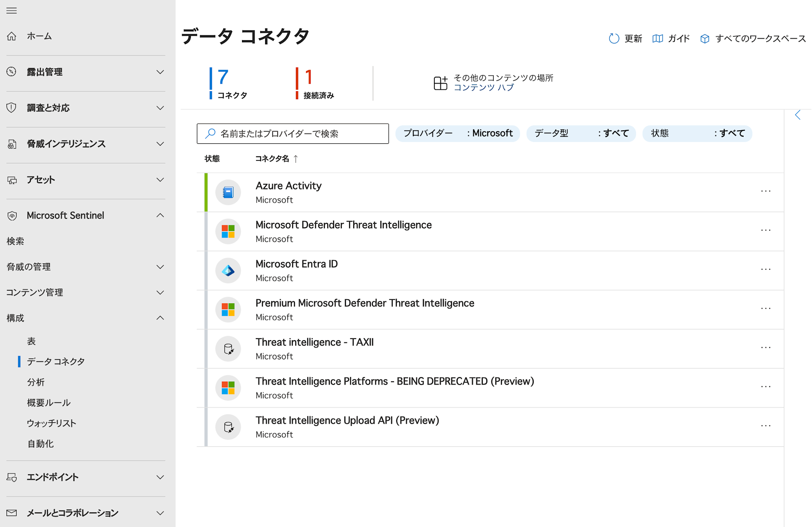Screen dimensions: 812x527
Task: Click the エンドポイント device icon
Action: (x=12, y=477)
